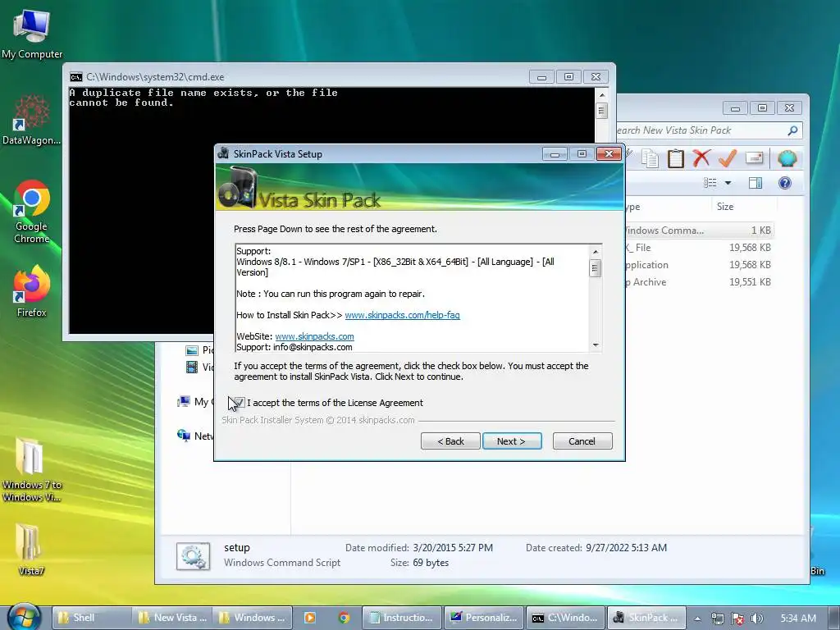This screenshot has height=630, width=840.
Task: Select the 19,551 KB archive row
Action: [x=698, y=282]
